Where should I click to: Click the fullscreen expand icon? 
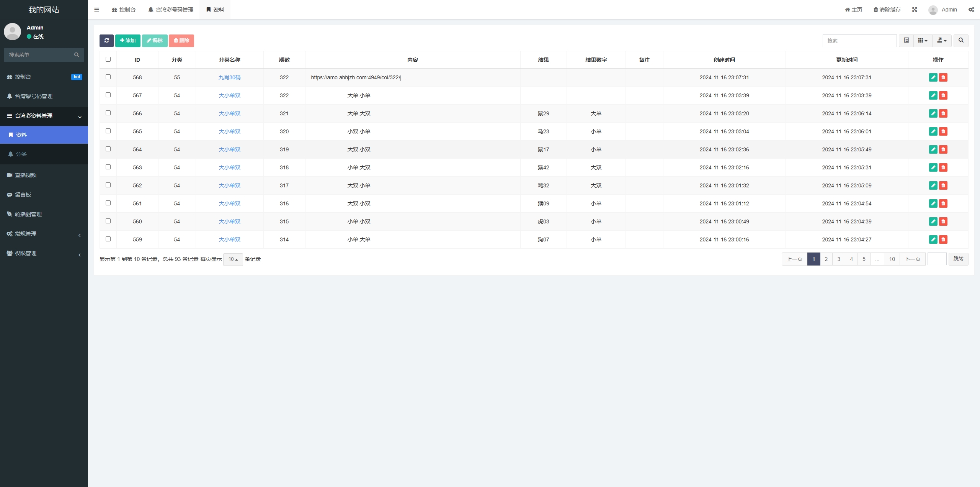(x=915, y=10)
